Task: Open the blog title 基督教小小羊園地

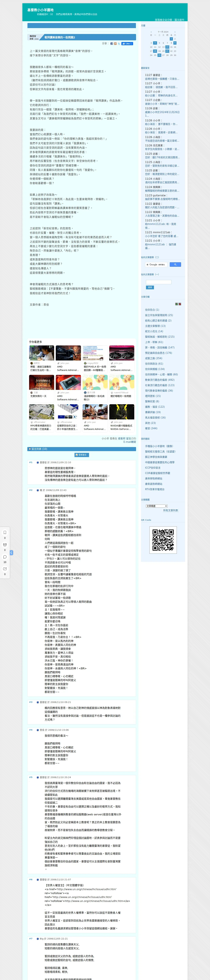Action: (x=40, y=10)
